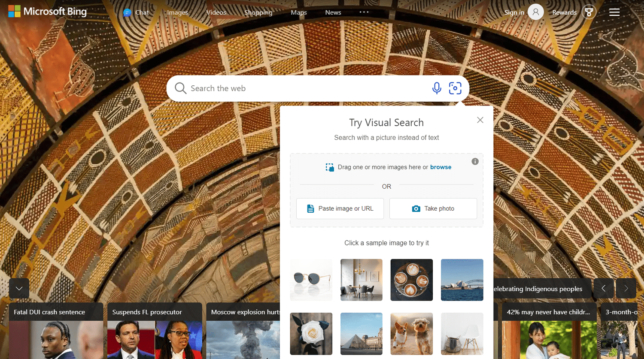Click the visual search camera icon
The height and width of the screenshot is (359, 644).
pos(455,88)
